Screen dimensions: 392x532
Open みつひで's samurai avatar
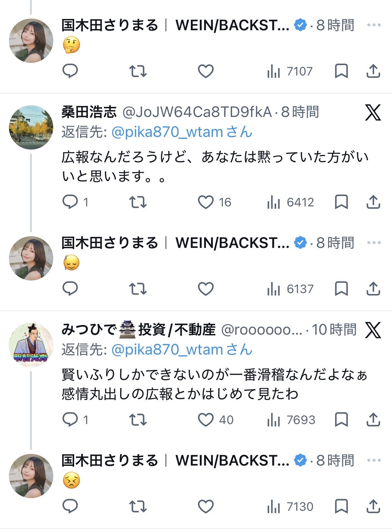tap(31, 345)
